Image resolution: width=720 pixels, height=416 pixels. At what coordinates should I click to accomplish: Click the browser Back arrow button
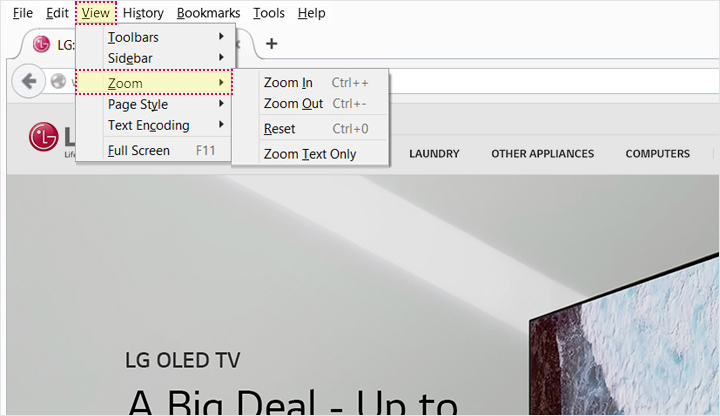pyautogui.click(x=28, y=81)
